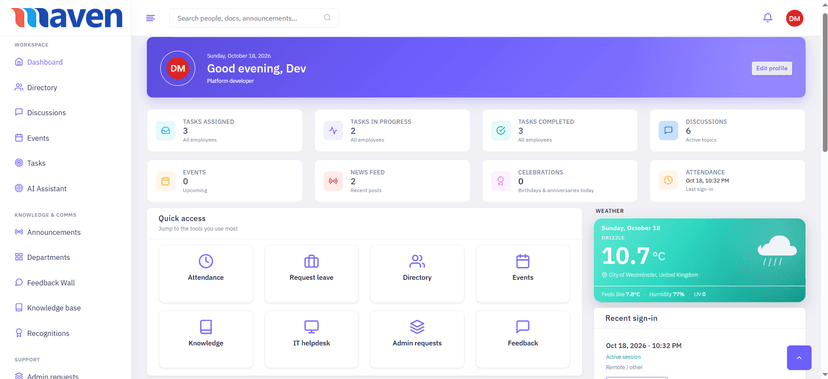Click the Tasks target icon in sidebar
Screen dimensions: 828x379
point(19,163)
